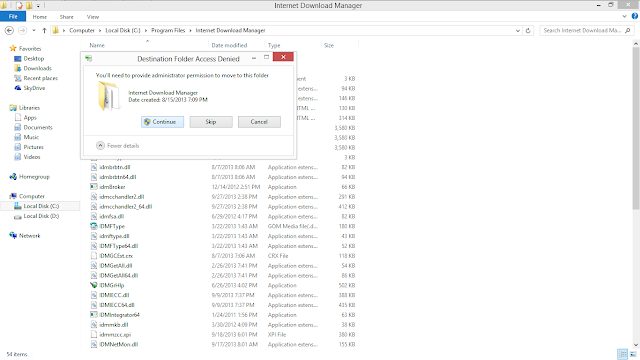Open the Music library
Screen dimensions: 640x360
(31, 137)
